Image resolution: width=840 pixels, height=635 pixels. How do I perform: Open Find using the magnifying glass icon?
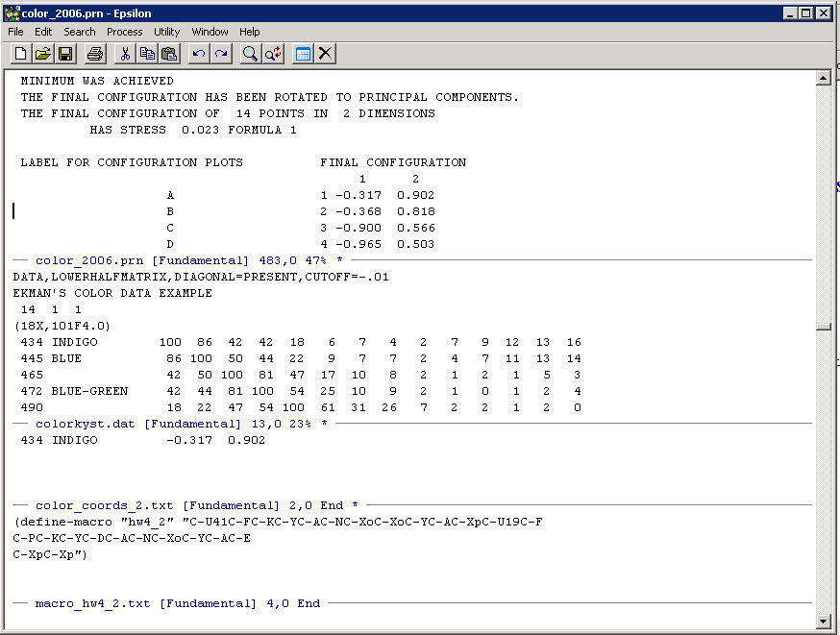(x=250, y=54)
